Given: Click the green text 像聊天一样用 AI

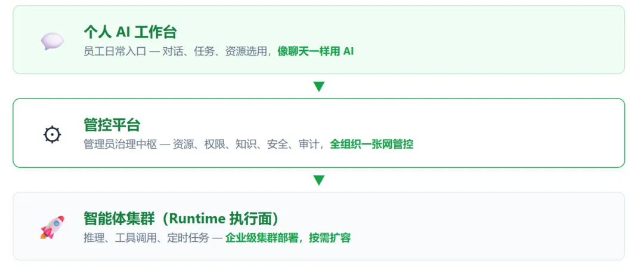Looking at the screenshot, I should (x=315, y=51).
